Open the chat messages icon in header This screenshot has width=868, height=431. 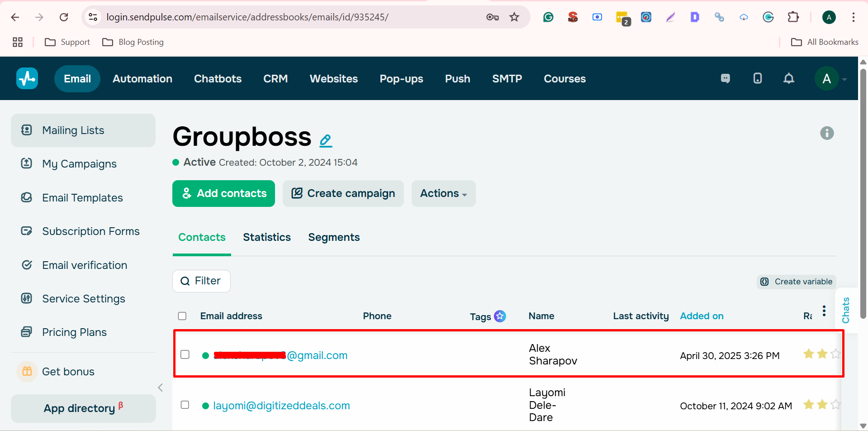point(725,78)
